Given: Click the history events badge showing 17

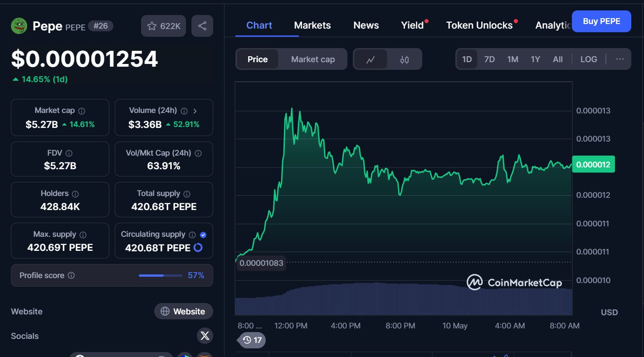Looking at the screenshot, I should pos(252,340).
